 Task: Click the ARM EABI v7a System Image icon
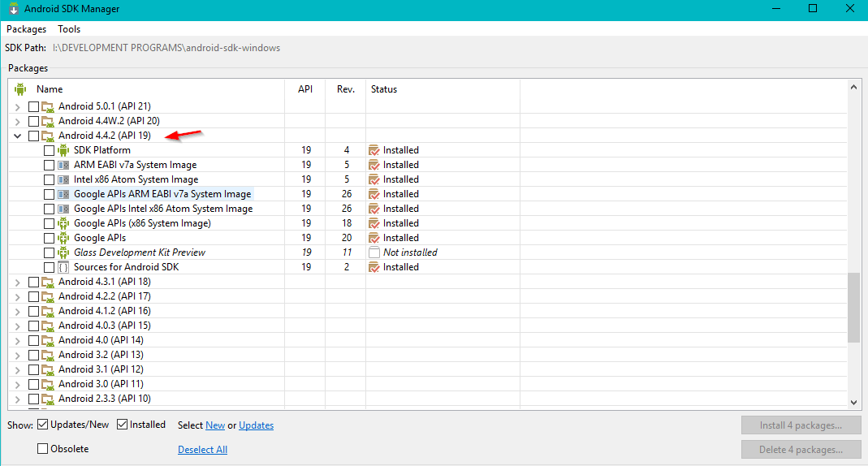(x=63, y=165)
